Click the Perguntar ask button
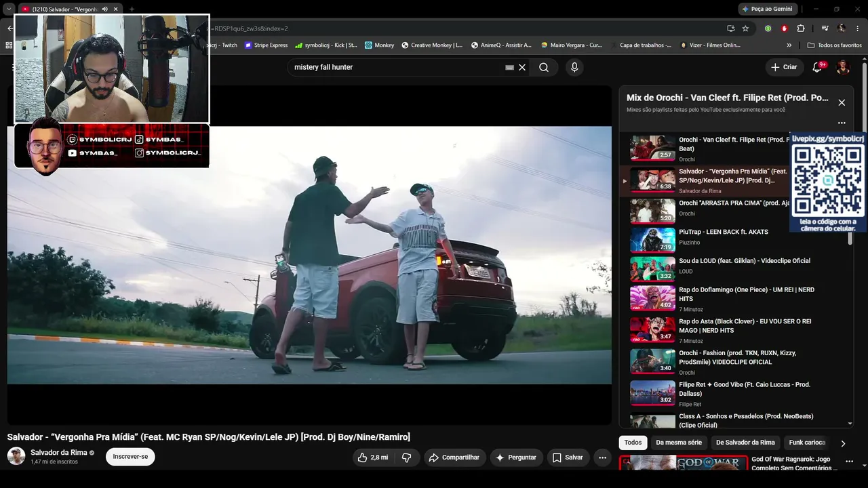 click(x=516, y=457)
